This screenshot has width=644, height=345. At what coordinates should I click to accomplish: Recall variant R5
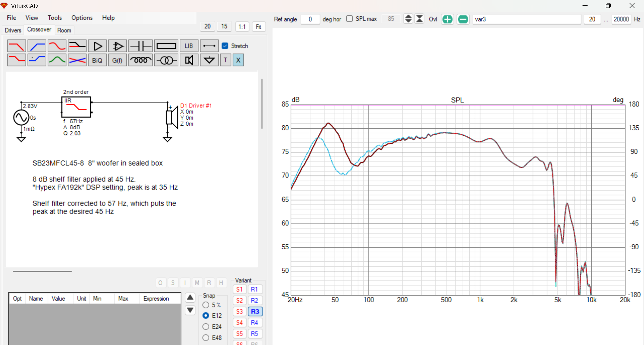[255, 334]
